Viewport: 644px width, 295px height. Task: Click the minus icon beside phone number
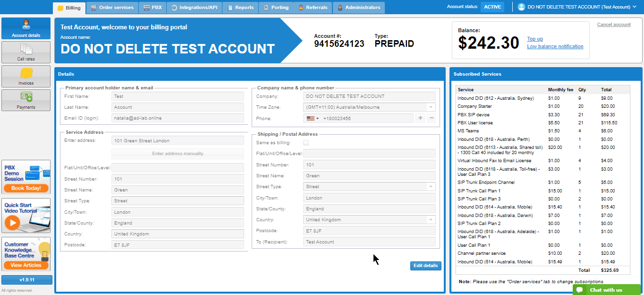pos(431,118)
